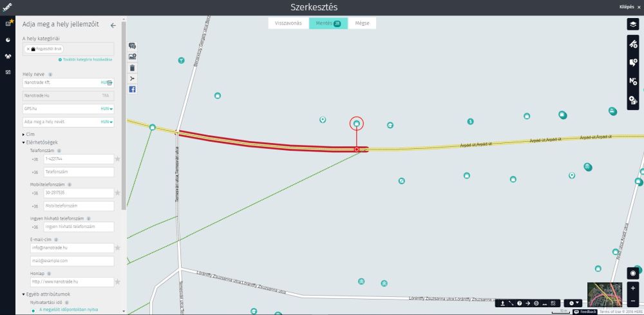This screenshot has width=644, height=315.
Task: Click 'További kategória hozzáadása' link
Action: pos(85,59)
